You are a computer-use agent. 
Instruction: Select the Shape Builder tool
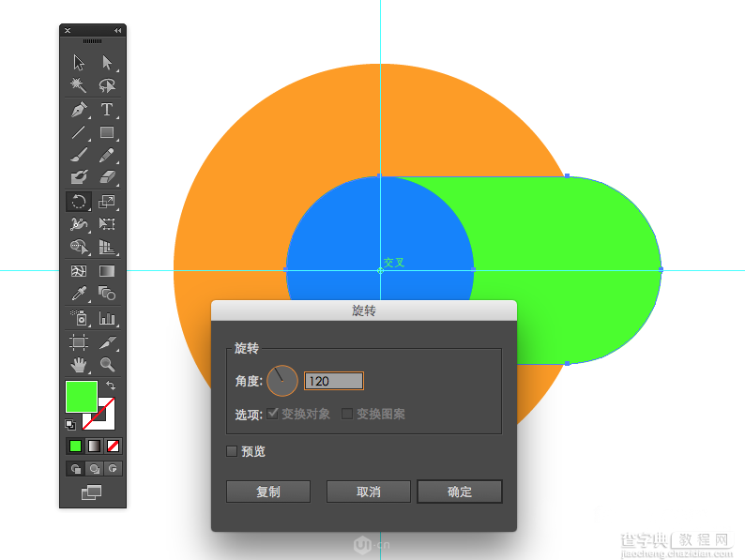(79, 247)
